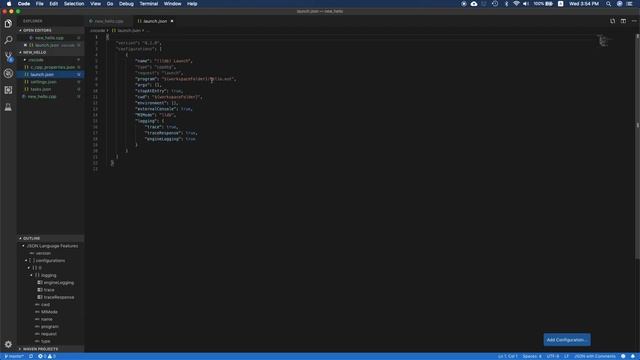
Task: Close the launch.json editor tab
Action: point(172,21)
